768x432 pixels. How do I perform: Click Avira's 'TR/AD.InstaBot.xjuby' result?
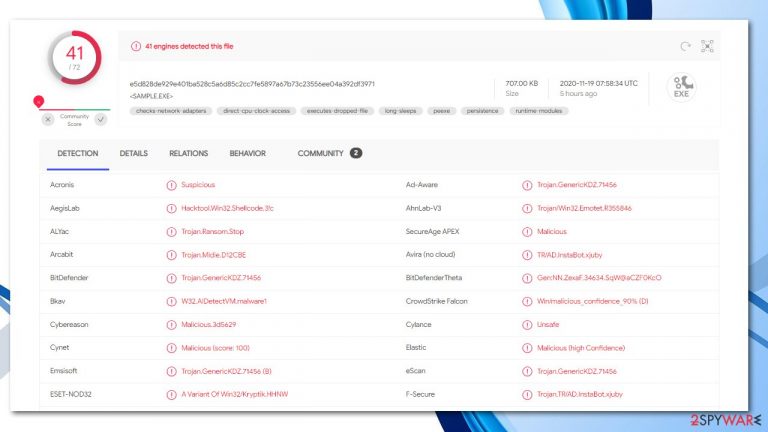click(570, 255)
